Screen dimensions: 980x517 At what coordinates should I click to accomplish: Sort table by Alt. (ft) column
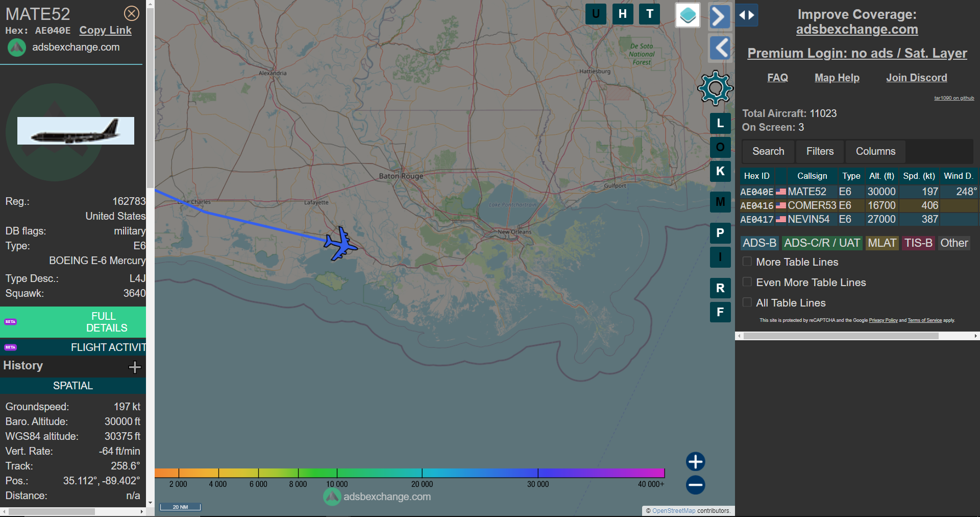tap(881, 176)
